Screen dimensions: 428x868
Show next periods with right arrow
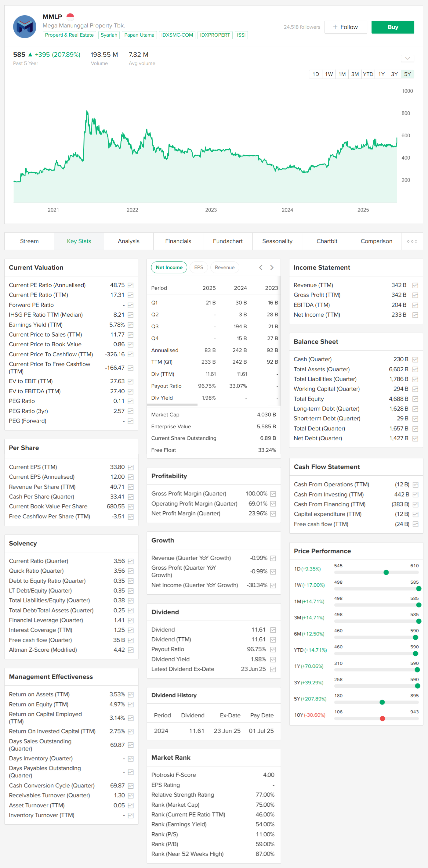click(x=272, y=268)
